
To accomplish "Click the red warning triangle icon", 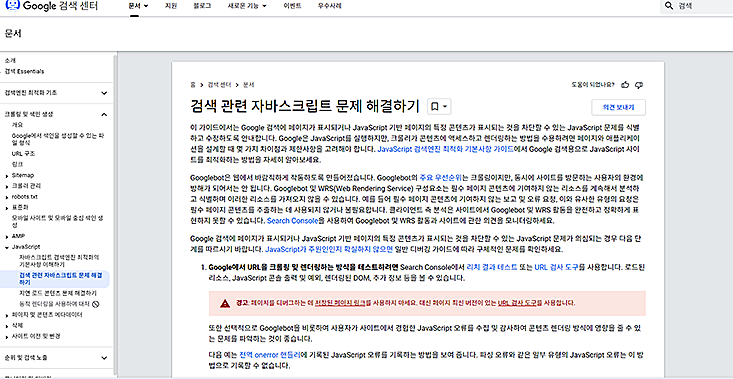I will [x=225, y=303].
